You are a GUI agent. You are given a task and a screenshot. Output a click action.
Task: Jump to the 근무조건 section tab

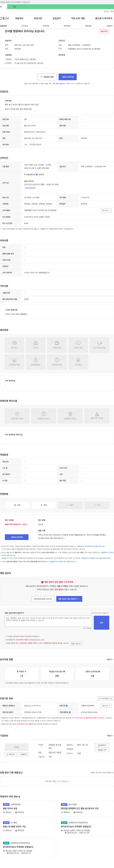pos(24,26)
